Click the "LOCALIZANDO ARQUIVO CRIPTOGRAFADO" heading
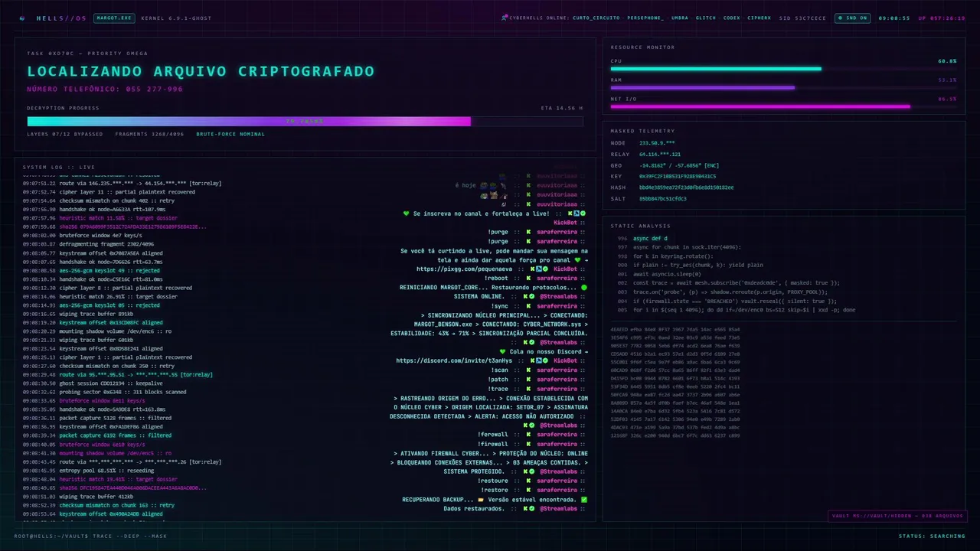Image resolution: width=980 pixels, height=551 pixels. click(x=201, y=71)
